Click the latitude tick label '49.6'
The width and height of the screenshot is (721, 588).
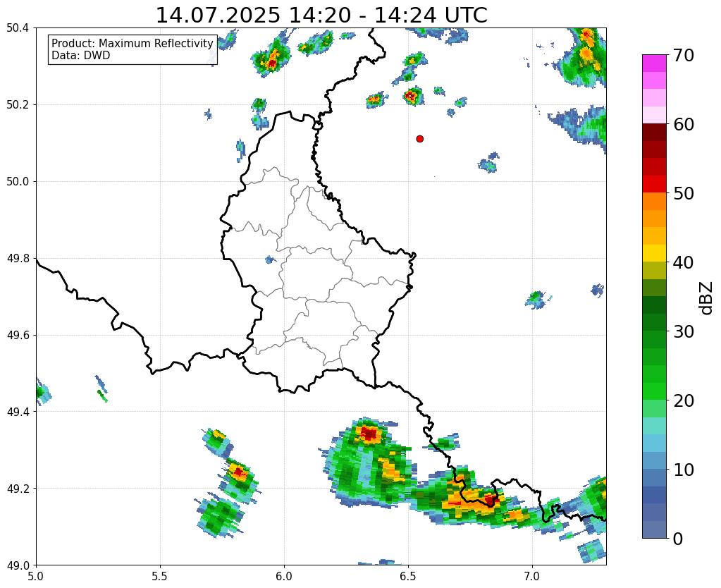click(x=18, y=335)
